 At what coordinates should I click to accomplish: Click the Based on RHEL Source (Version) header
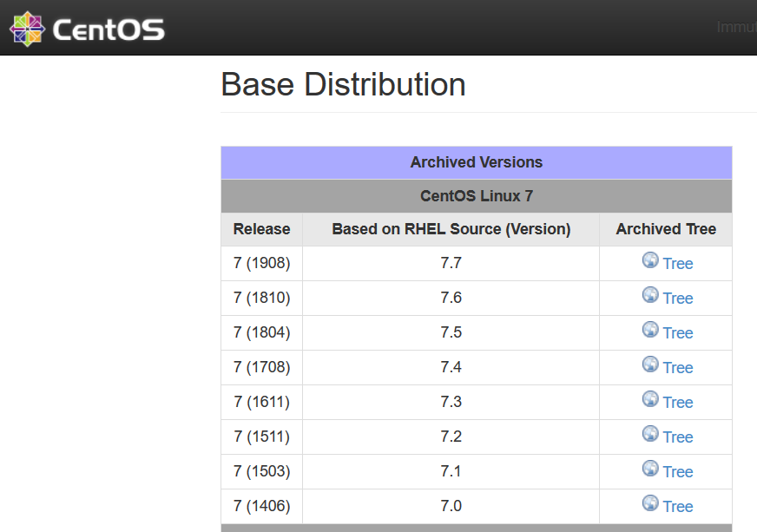(451, 229)
